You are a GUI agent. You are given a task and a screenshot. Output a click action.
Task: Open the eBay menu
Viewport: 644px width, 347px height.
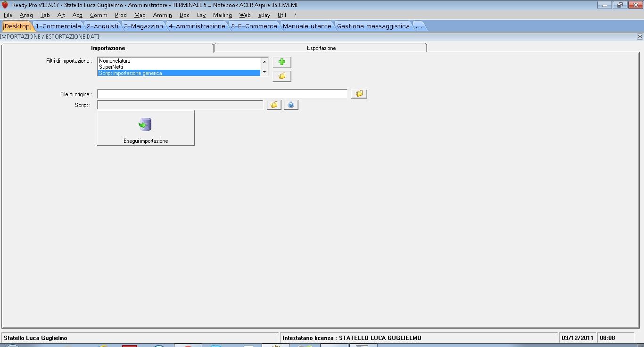click(264, 15)
